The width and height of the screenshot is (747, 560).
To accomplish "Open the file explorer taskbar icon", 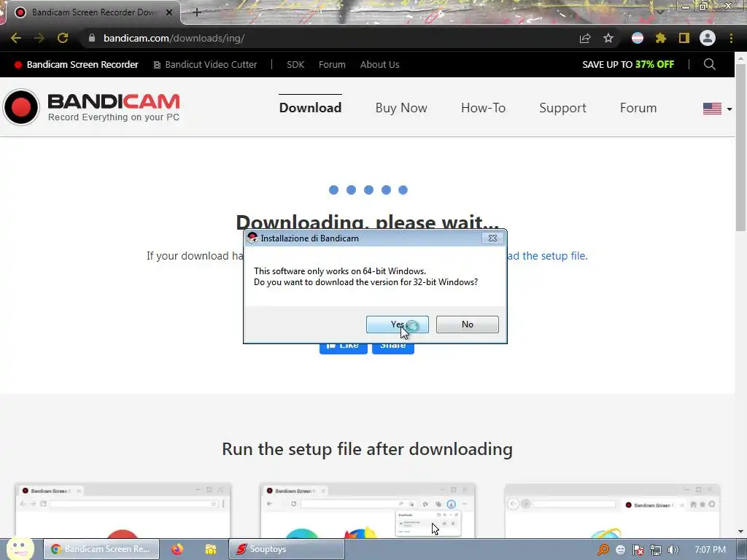I will [211, 549].
